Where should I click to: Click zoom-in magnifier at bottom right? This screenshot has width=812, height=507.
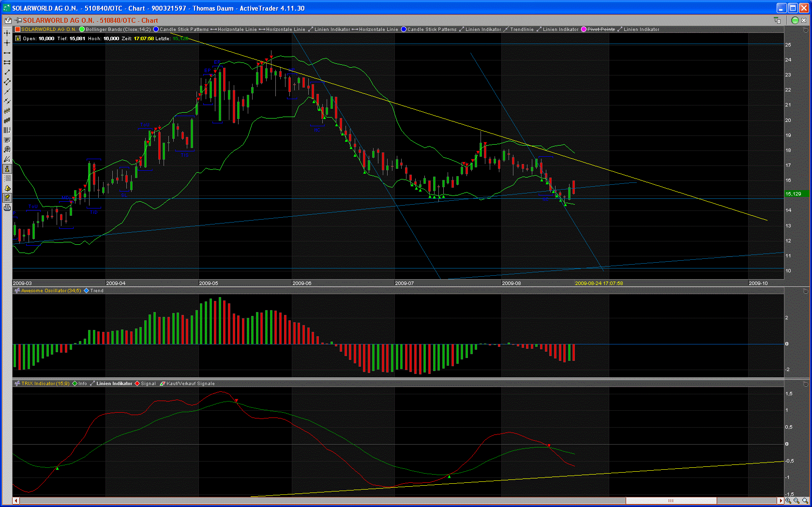[788, 501]
